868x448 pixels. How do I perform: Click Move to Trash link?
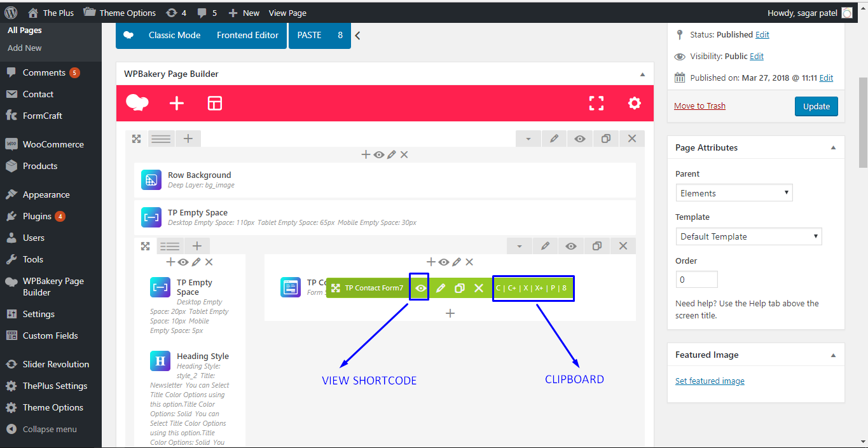click(x=699, y=106)
